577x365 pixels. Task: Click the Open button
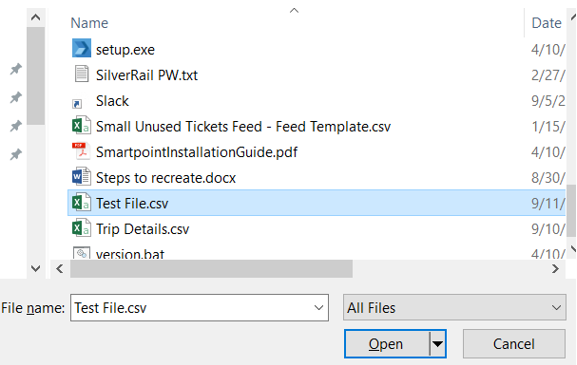[x=386, y=344]
